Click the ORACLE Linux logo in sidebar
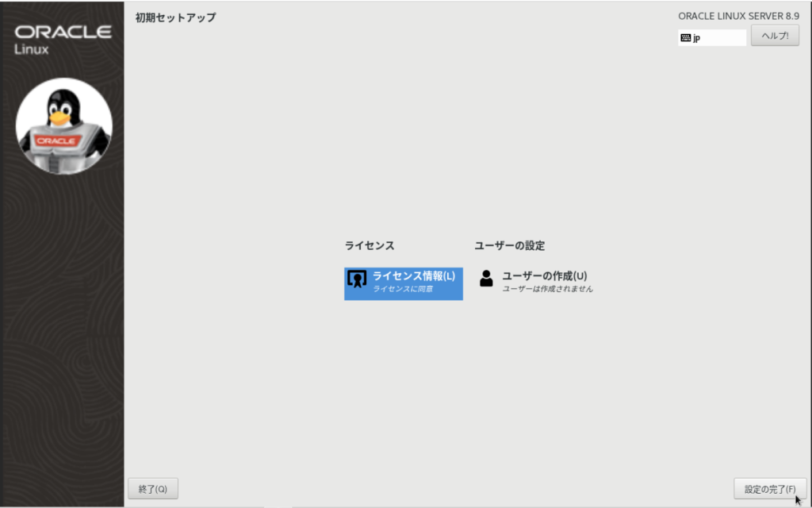 coord(63,35)
